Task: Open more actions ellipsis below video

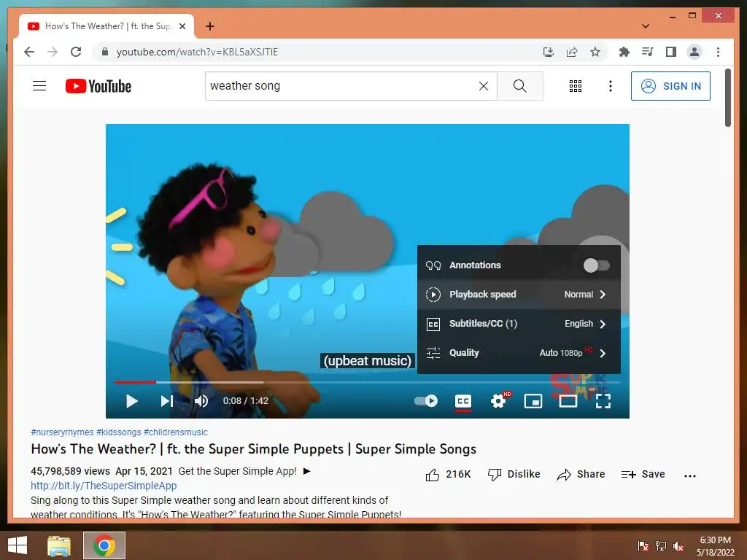Action: [690, 475]
